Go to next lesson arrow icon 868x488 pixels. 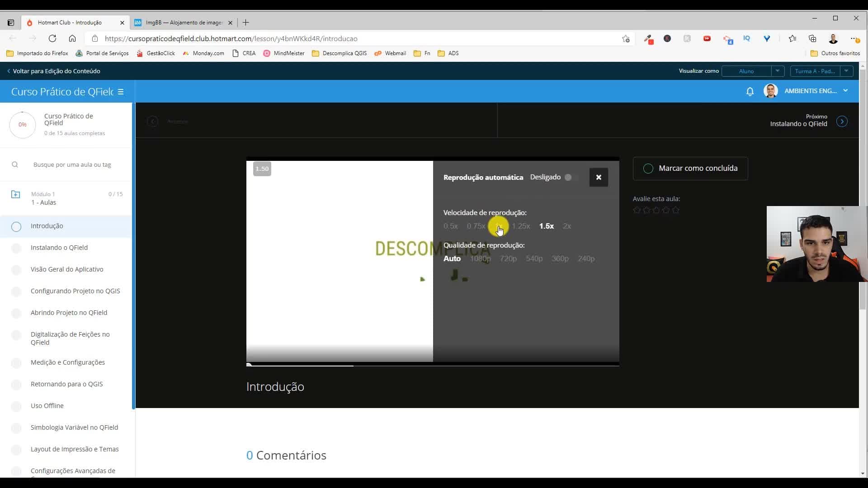842,122
